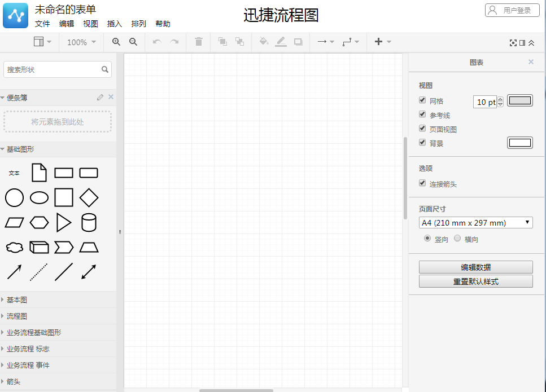Click the Zoom In magnifier on the toolbar
This screenshot has height=392, width=546.
pos(116,42)
